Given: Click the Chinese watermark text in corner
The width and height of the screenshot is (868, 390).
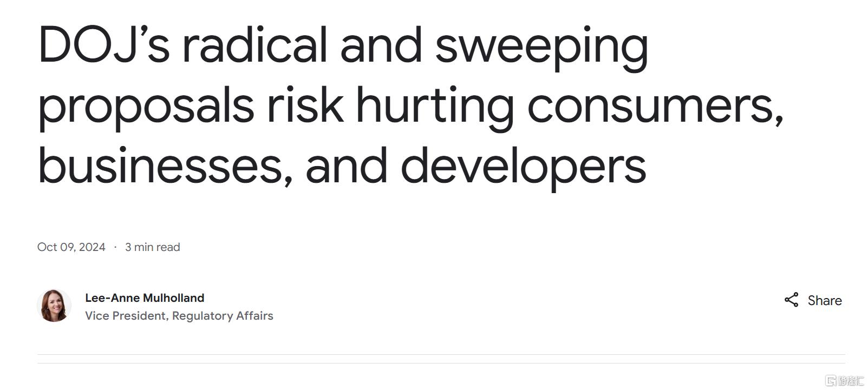Looking at the screenshot, I should click(x=851, y=380).
